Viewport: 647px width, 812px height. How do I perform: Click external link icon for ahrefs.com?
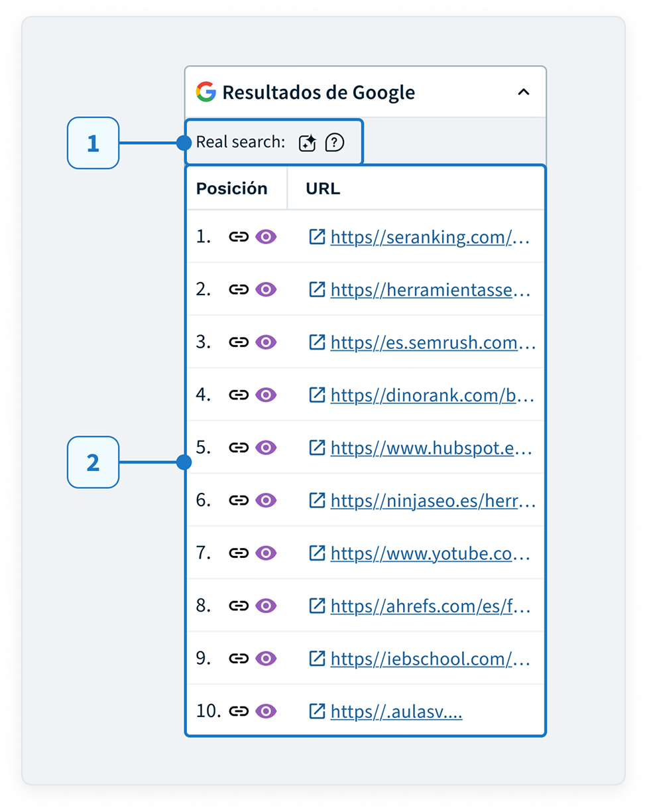(x=318, y=605)
